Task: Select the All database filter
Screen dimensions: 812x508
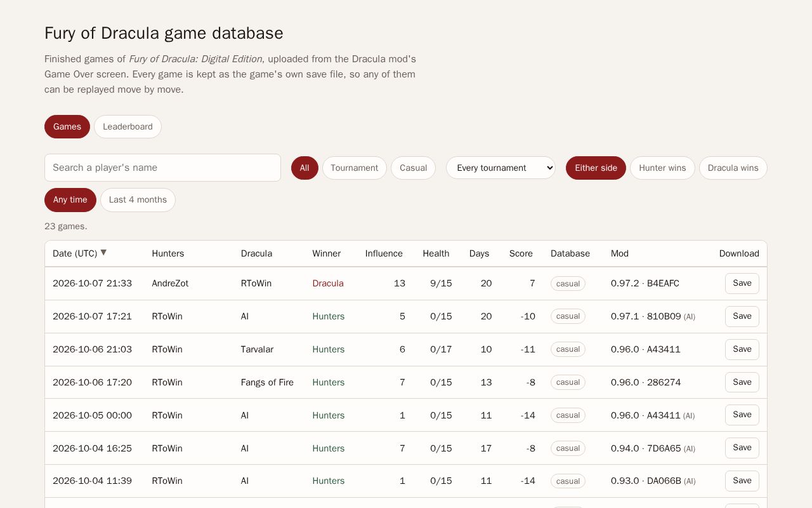Action: click(x=304, y=168)
